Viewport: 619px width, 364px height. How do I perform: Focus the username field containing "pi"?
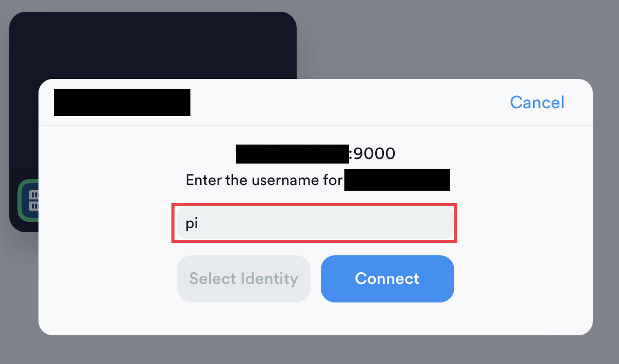coord(314,224)
